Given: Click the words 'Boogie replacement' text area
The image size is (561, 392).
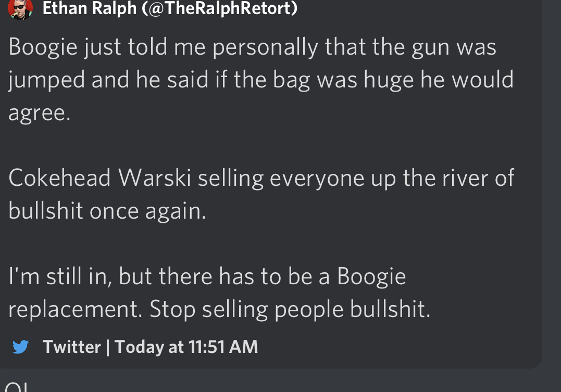Looking at the screenshot, I should pos(207,293).
